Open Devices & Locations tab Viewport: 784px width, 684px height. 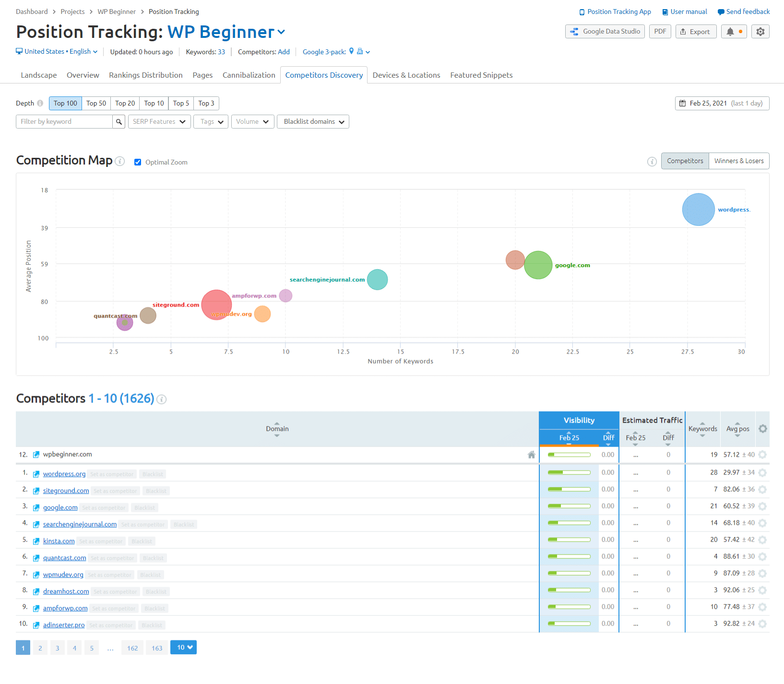click(406, 75)
